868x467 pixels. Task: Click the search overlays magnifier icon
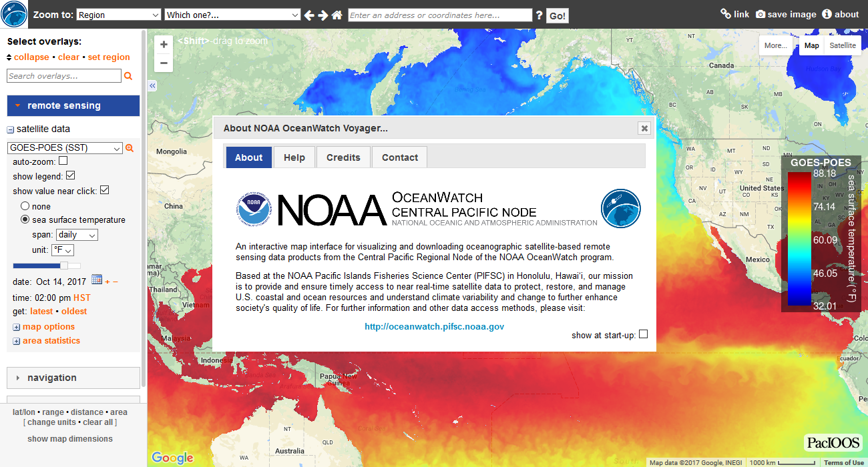tap(128, 76)
